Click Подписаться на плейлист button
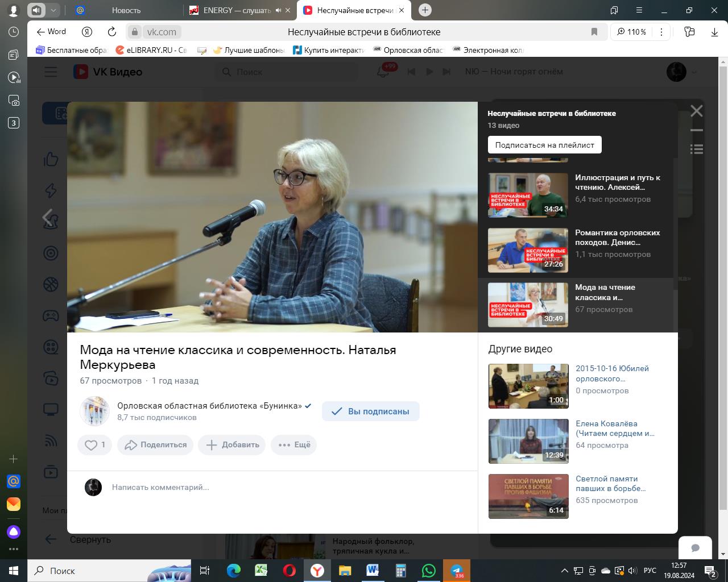The height and width of the screenshot is (582, 728). [x=544, y=145]
